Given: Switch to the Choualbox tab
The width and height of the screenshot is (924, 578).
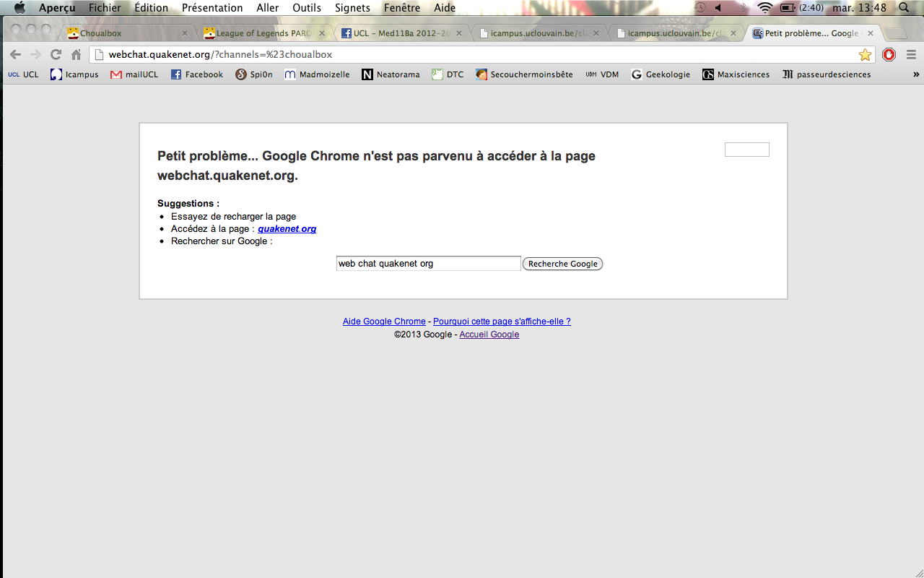Looking at the screenshot, I should 128,33.
